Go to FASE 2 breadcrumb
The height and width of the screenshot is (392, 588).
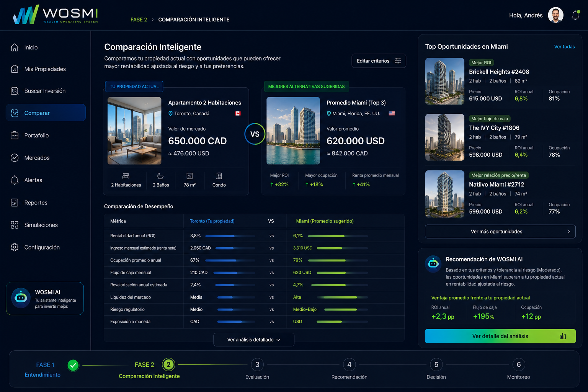click(139, 20)
